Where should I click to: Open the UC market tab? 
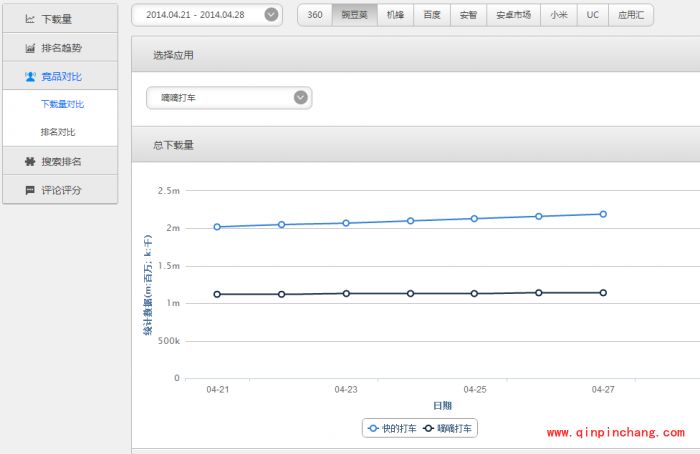coord(592,15)
